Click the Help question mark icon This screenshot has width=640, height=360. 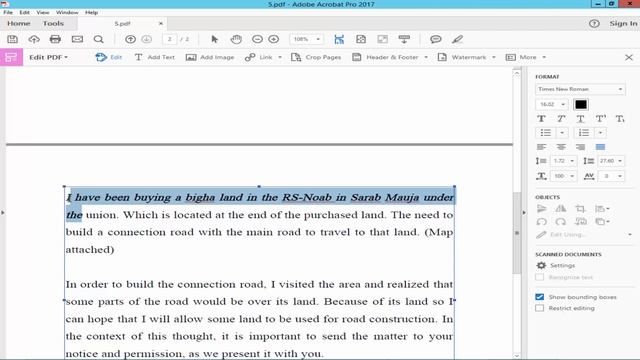[594, 24]
